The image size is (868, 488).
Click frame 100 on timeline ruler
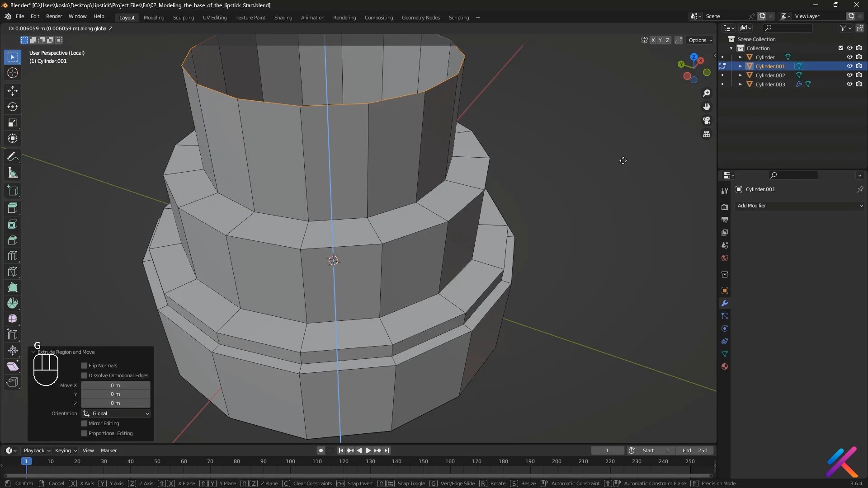pyautogui.click(x=290, y=461)
